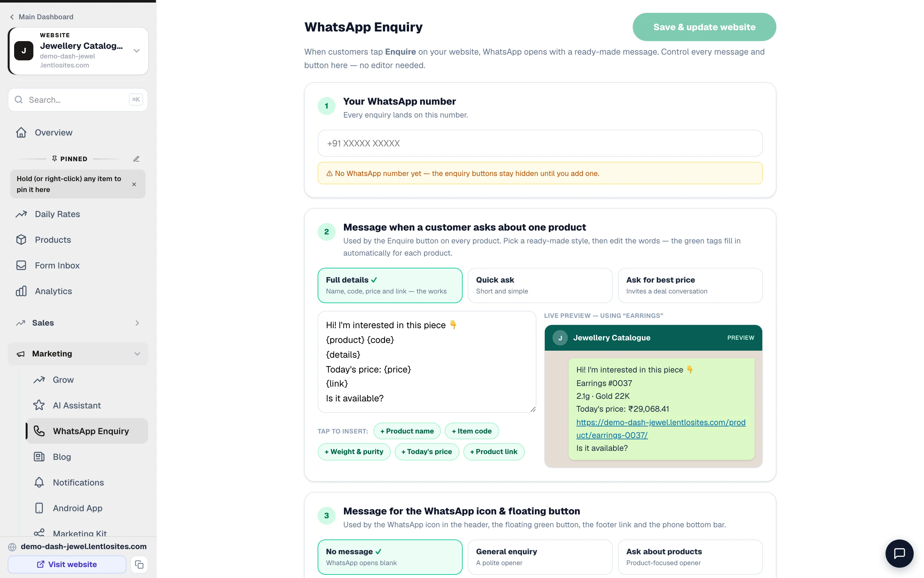Collapse the Marketing section
This screenshot has width=924, height=578.
[78, 354]
